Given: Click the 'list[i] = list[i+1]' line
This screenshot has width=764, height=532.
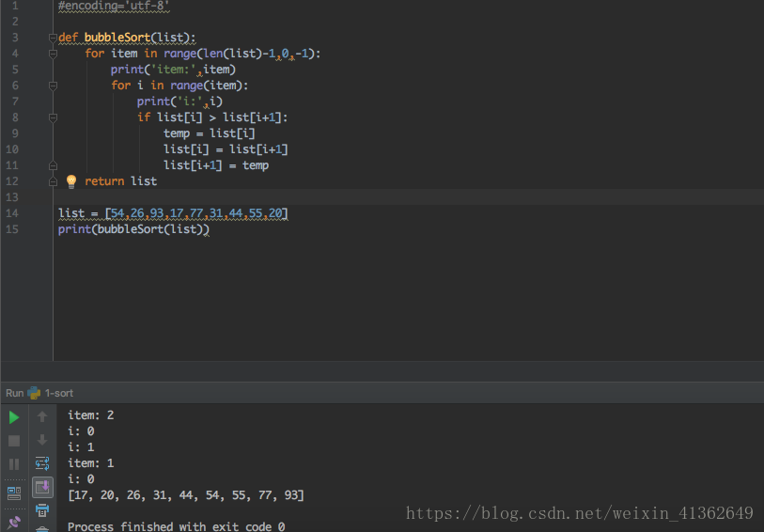Looking at the screenshot, I should [x=226, y=149].
